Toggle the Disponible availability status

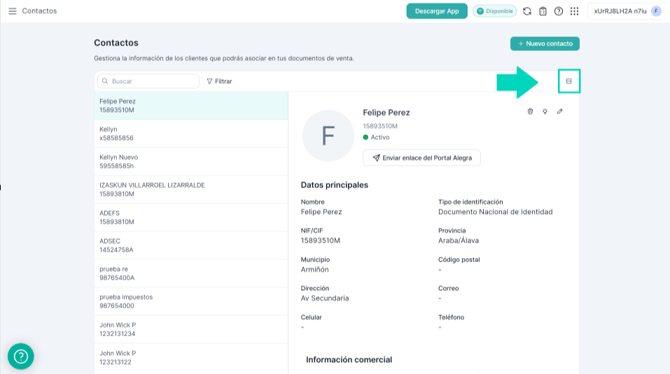tap(495, 11)
